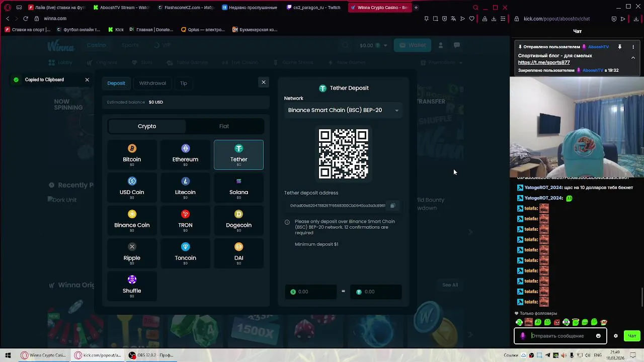
Task: Select the angry red emote in chat
Action: click(x=557, y=322)
